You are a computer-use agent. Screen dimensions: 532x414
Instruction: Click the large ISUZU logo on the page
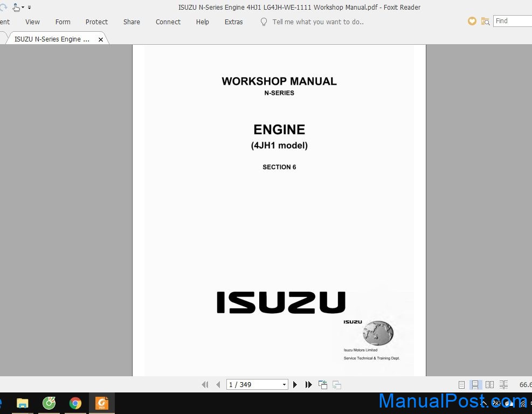click(x=281, y=302)
